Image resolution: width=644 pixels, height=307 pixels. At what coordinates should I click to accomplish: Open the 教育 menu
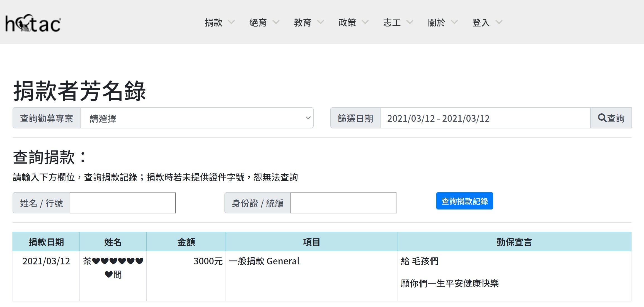tap(303, 22)
